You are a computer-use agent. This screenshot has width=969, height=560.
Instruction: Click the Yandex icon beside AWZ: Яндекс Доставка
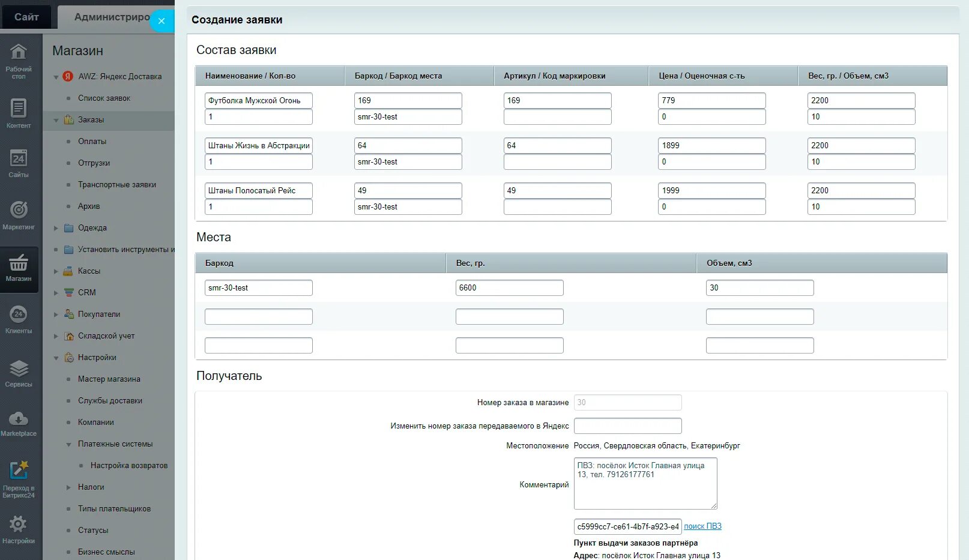point(68,76)
